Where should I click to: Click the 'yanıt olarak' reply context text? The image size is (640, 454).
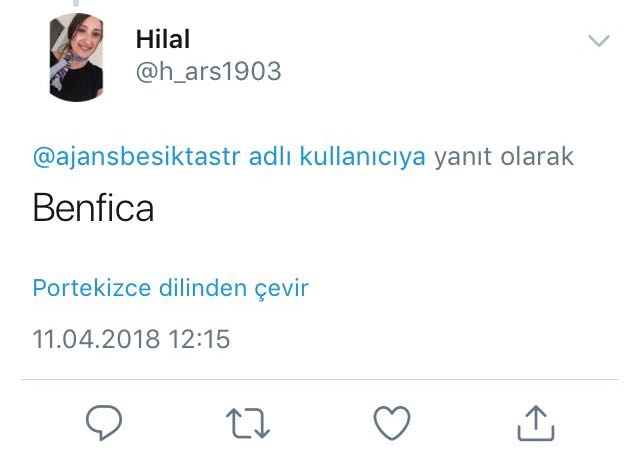(504, 157)
